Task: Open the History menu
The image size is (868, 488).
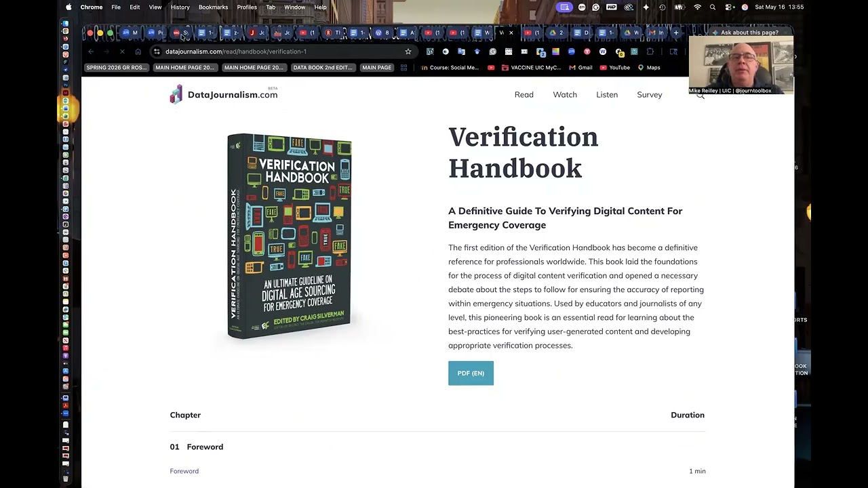Action: [x=180, y=7]
